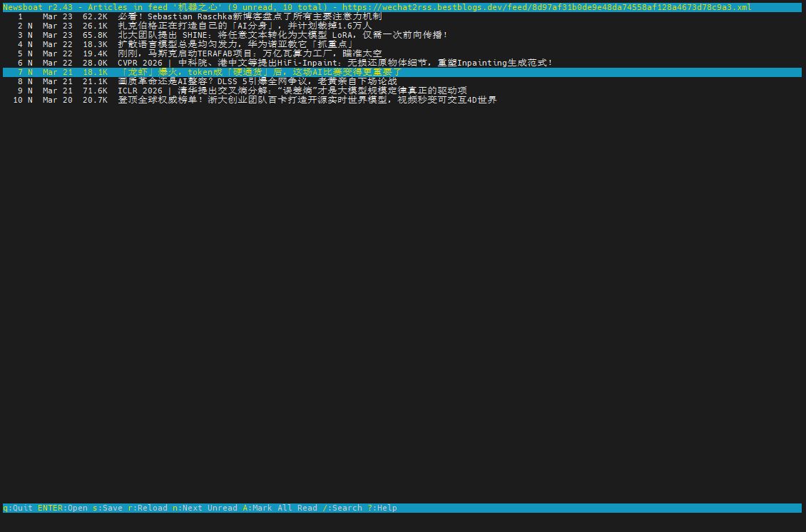Image resolution: width=806 pixels, height=532 pixels.
Task: Select article 4 about 扩散语言模型
Action: click(x=235, y=44)
